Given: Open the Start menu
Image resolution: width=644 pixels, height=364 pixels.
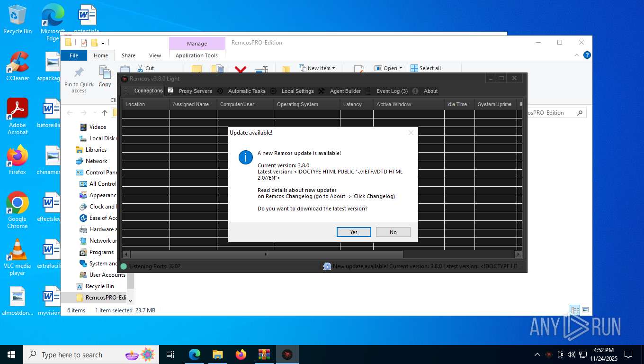Looking at the screenshot, I should tap(11, 355).
